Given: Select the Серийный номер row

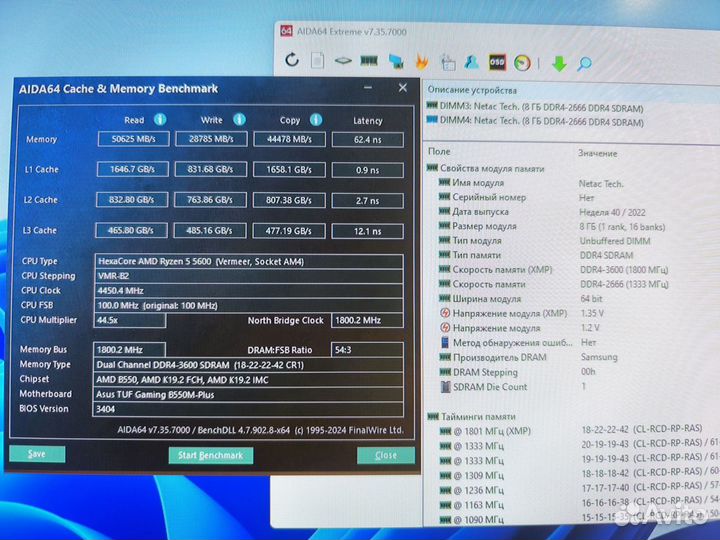Looking at the screenshot, I should (x=517, y=197).
